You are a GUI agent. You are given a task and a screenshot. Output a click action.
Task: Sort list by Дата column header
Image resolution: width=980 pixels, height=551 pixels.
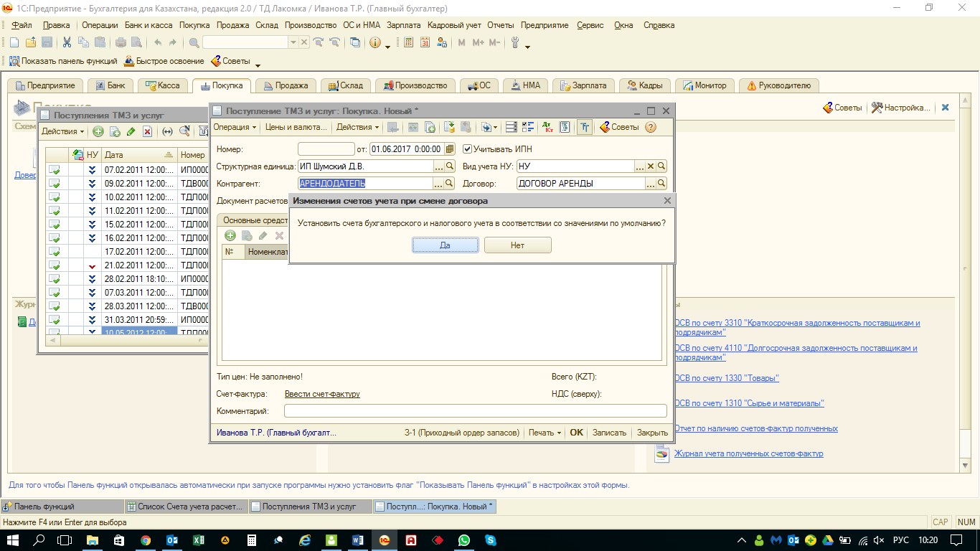139,154
